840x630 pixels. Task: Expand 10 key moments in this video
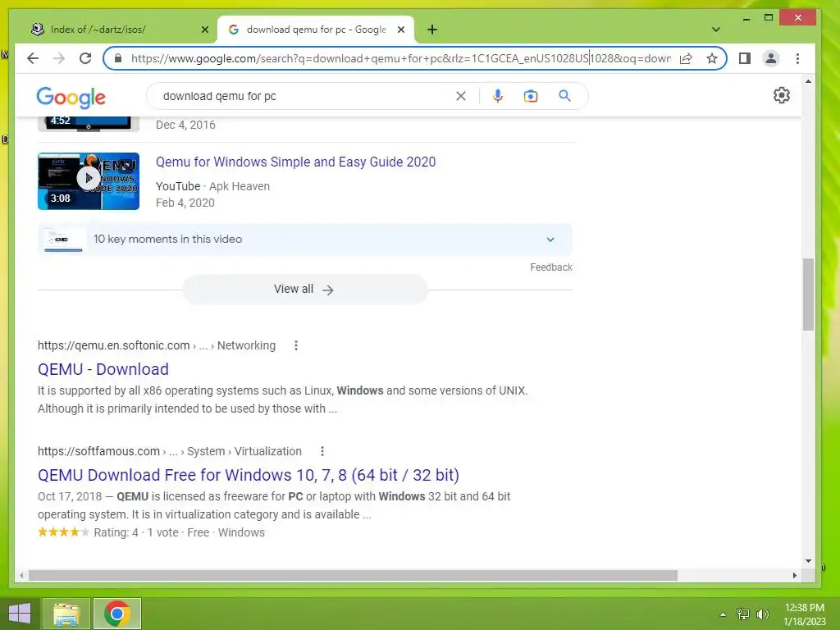550,240
